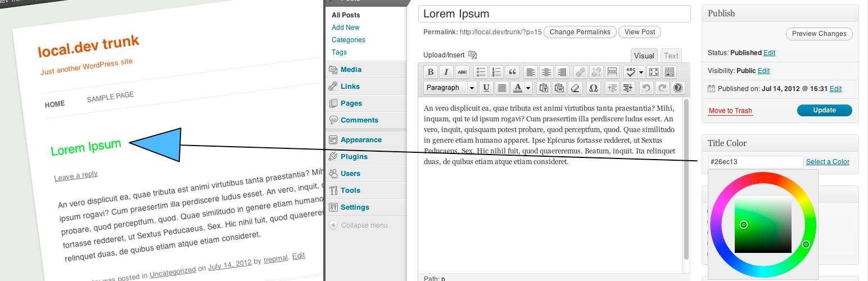Align text right
The image size is (868, 281).
click(x=562, y=72)
